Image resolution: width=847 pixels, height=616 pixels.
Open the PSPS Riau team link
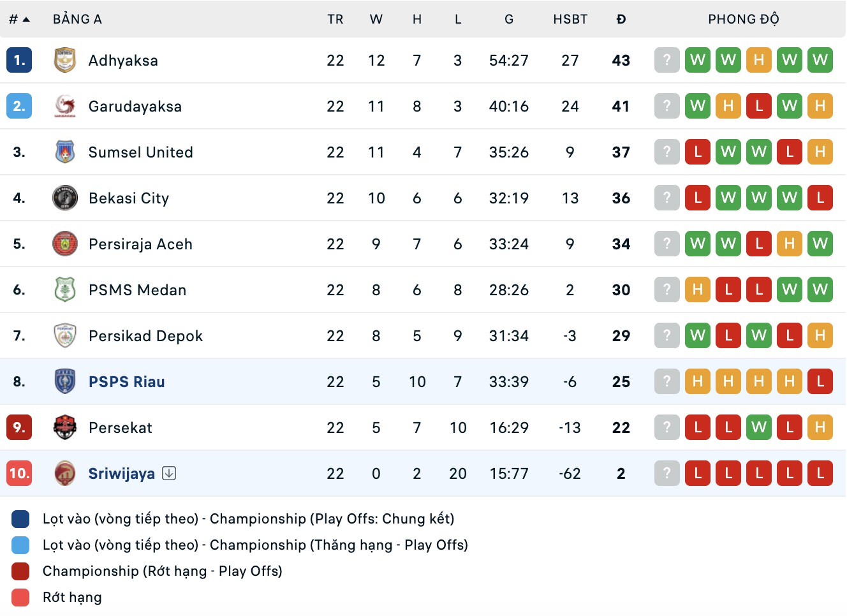pos(126,382)
